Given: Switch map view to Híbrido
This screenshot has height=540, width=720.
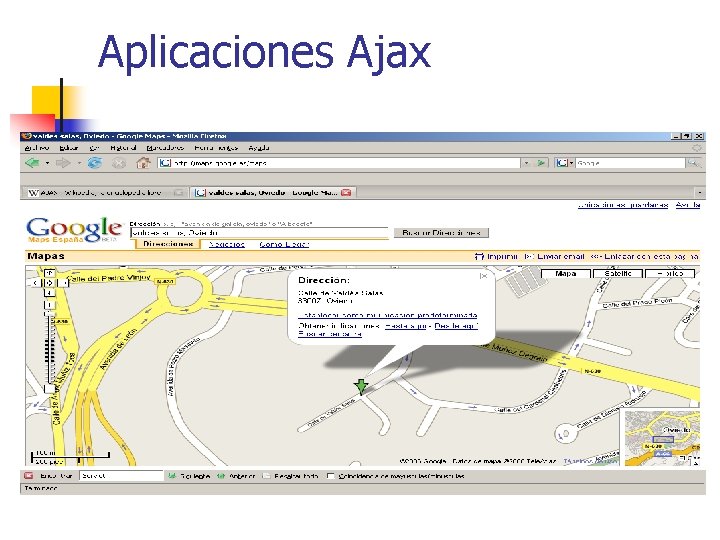Looking at the screenshot, I should [670, 274].
